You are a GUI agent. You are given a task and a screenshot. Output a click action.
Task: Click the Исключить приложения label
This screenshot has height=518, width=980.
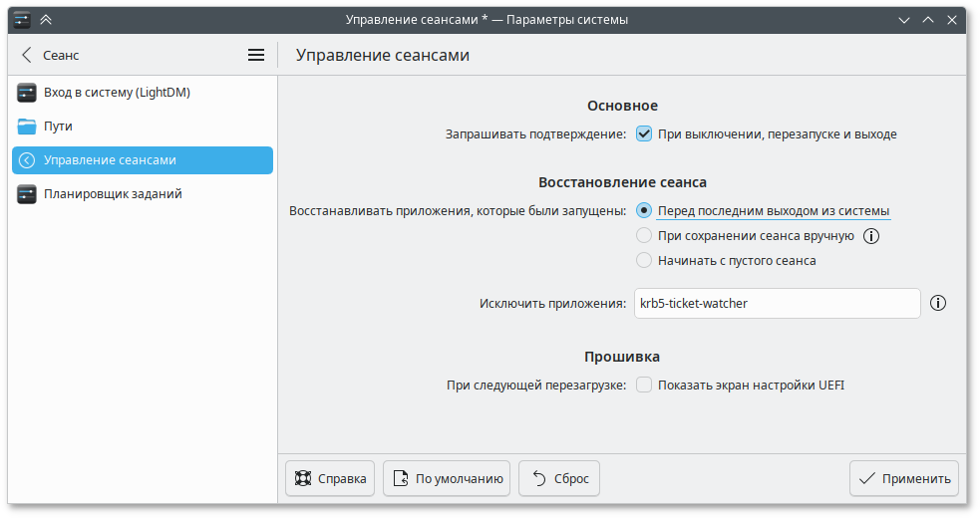click(x=552, y=304)
